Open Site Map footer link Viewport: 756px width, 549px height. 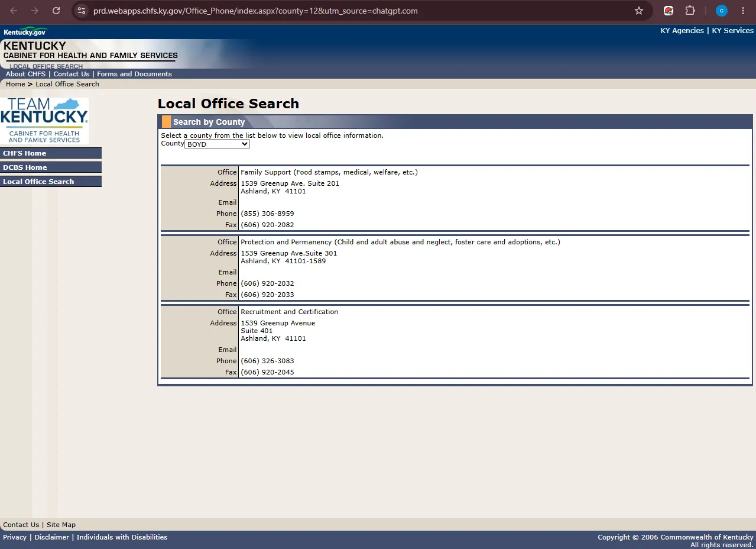pos(61,525)
